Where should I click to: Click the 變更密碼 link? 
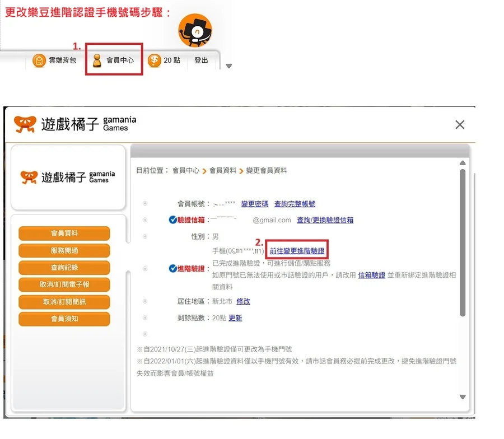[x=255, y=204]
